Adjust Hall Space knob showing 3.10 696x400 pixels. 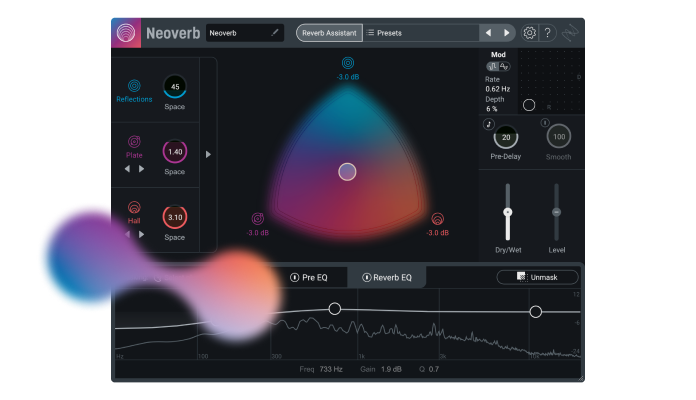pyautogui.click(x=175, y=217)
